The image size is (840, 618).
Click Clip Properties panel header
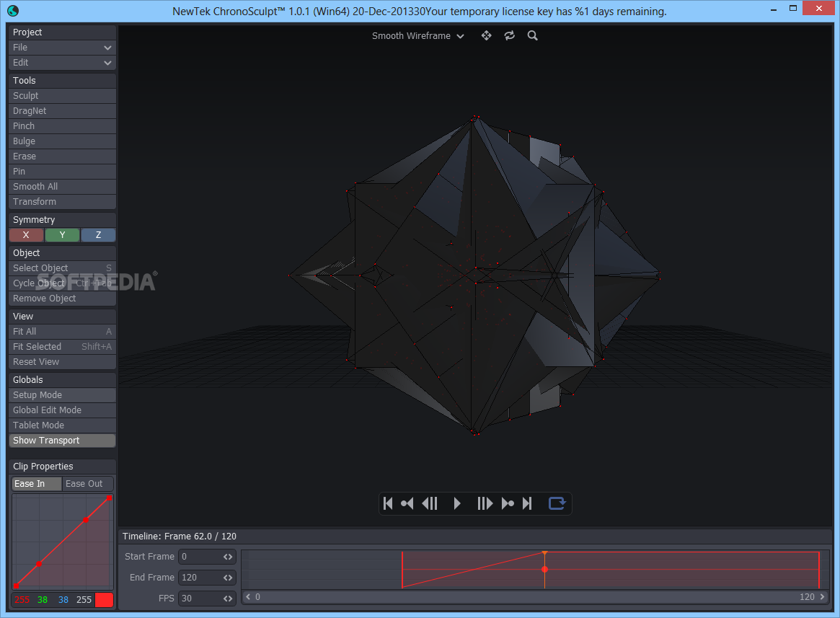[x=62, y=467]
